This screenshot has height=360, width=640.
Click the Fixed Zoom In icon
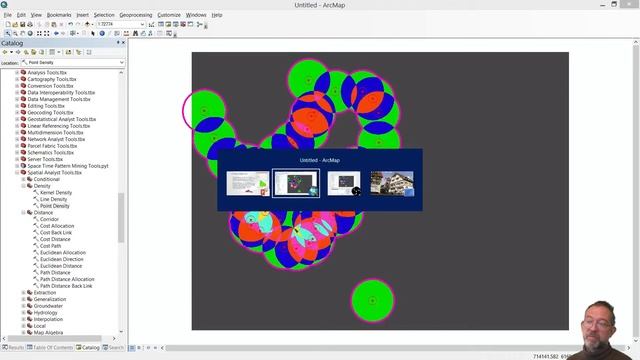[x=39, y=33]
